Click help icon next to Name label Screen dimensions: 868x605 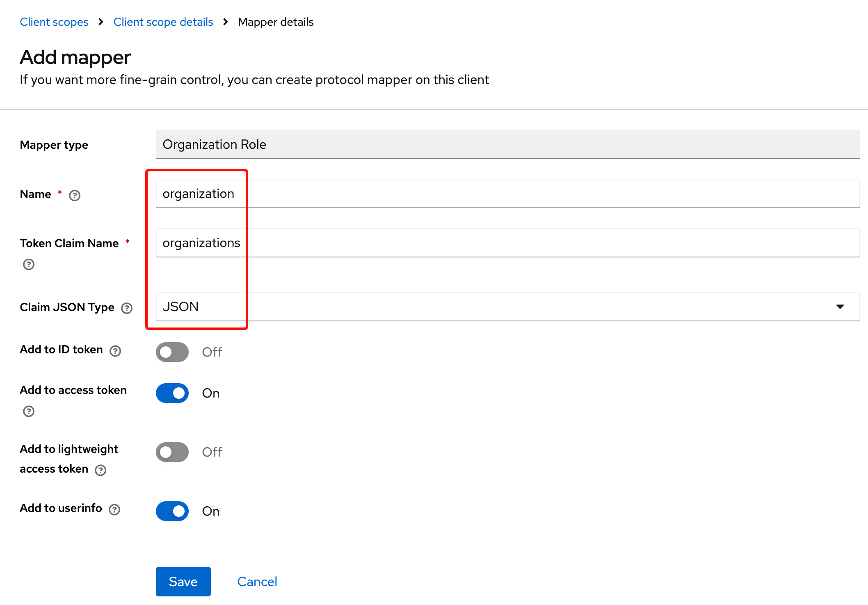click(75, 196)
